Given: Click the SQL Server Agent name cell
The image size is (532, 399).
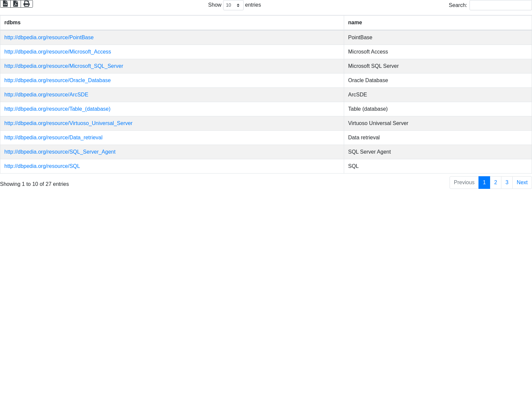Looking at the screenshot, I should 438,152.
